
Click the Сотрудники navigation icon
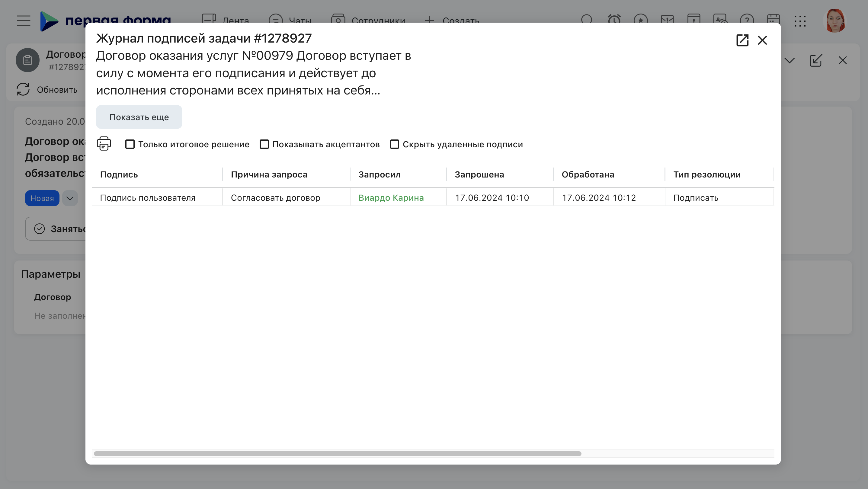(x=338, y=20)
